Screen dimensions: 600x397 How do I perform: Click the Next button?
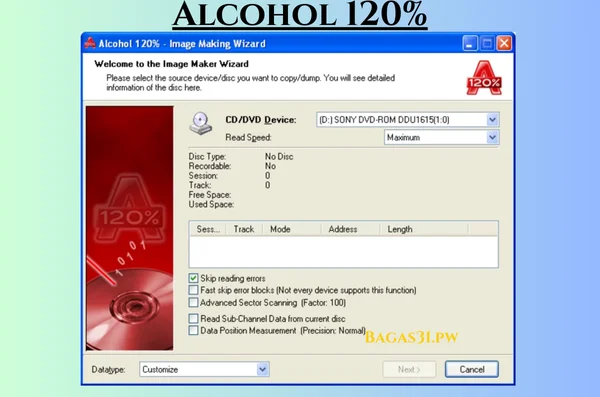[x=409, y=369]
